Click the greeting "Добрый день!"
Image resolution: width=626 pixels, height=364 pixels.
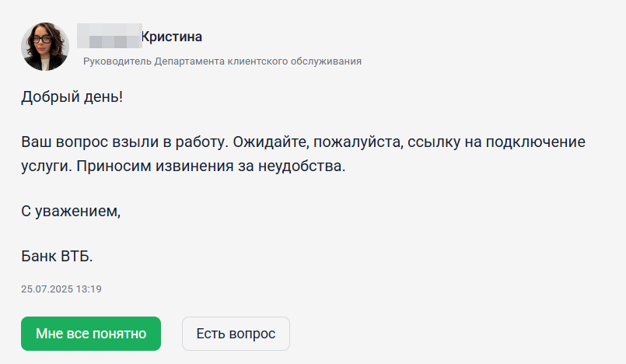point(72,99)
